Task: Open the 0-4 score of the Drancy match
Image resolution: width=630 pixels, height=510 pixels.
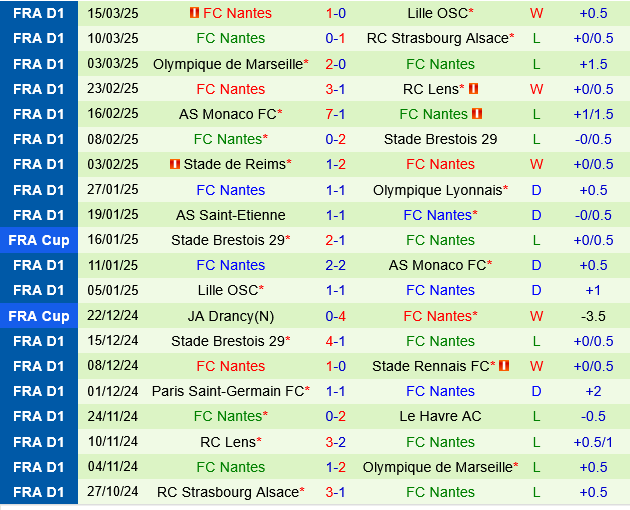Action: click(335, 316)
